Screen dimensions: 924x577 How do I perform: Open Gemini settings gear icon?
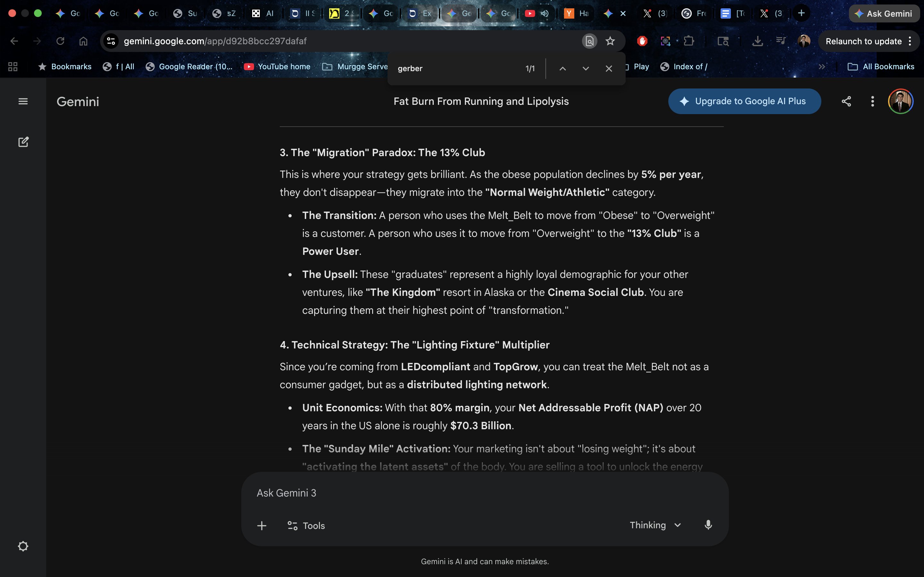pyautogui.click(x=23, y=546)
